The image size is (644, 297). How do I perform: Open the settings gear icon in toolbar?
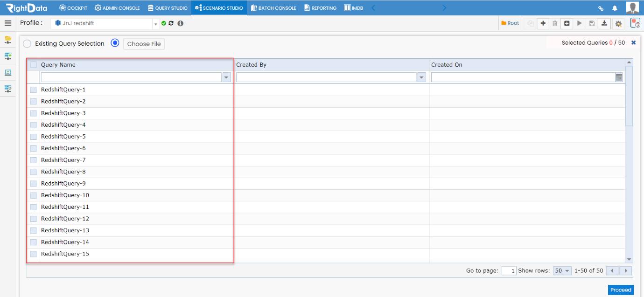[x=618, y=23]
